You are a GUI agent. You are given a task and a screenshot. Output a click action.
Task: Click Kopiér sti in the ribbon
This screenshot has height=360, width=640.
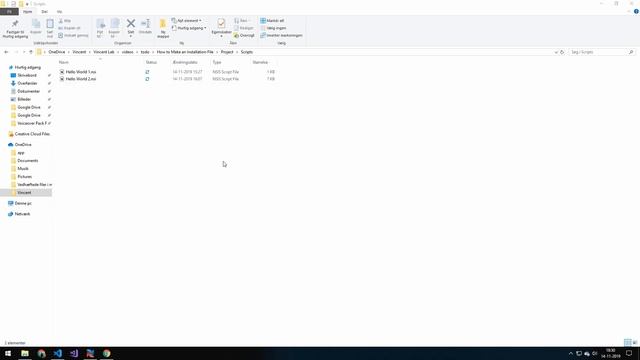coord(69,28)
